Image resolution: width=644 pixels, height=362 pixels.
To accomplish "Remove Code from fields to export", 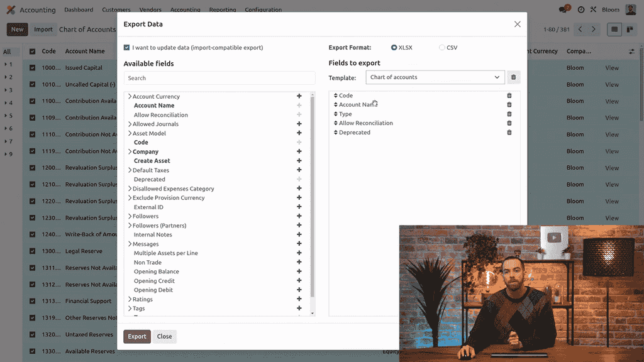I will [509, 96].
